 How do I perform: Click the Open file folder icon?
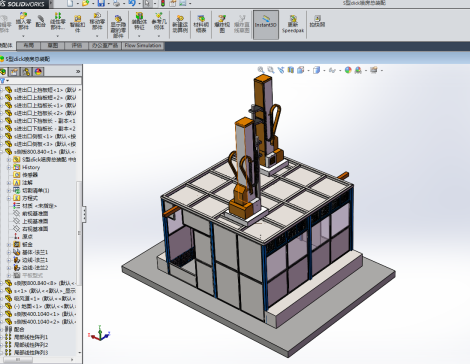[85, 3]
